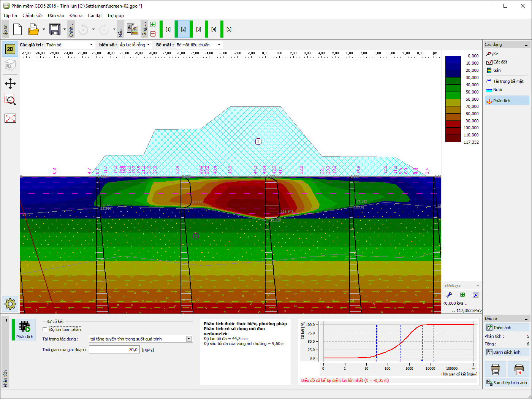Click the 'Thêm ảnh' button
The image size is (532, 399).
pos(507,328)
